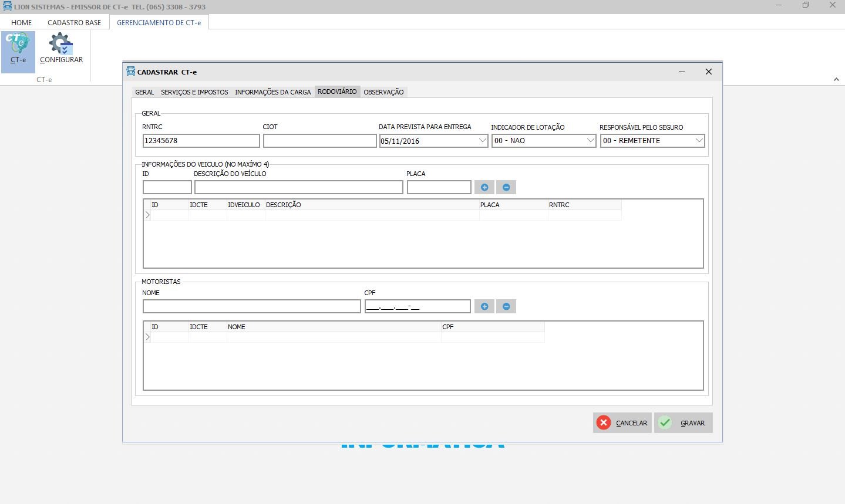Click the IDCTE column header in vehicles grid
Viewport: 845px width, 504px height.
208,205
